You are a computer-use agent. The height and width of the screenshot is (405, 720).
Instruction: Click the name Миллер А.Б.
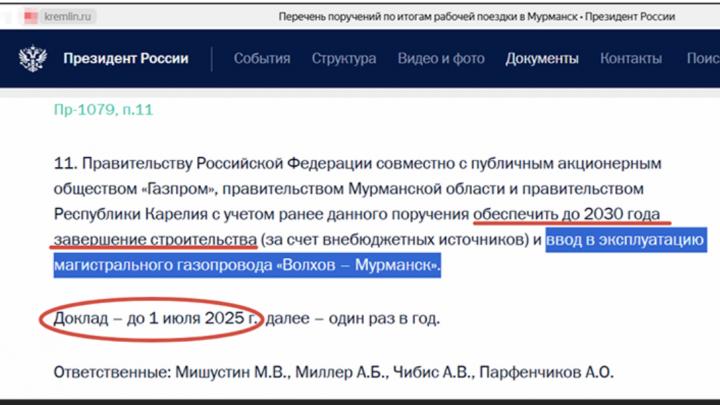tap(342, 372)
